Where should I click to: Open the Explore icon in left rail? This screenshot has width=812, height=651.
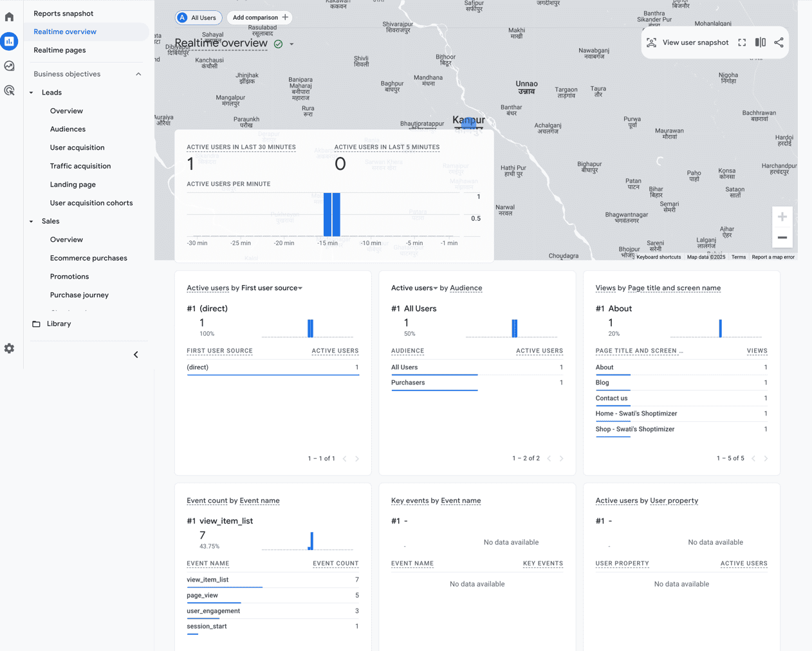tap(9, 66)
